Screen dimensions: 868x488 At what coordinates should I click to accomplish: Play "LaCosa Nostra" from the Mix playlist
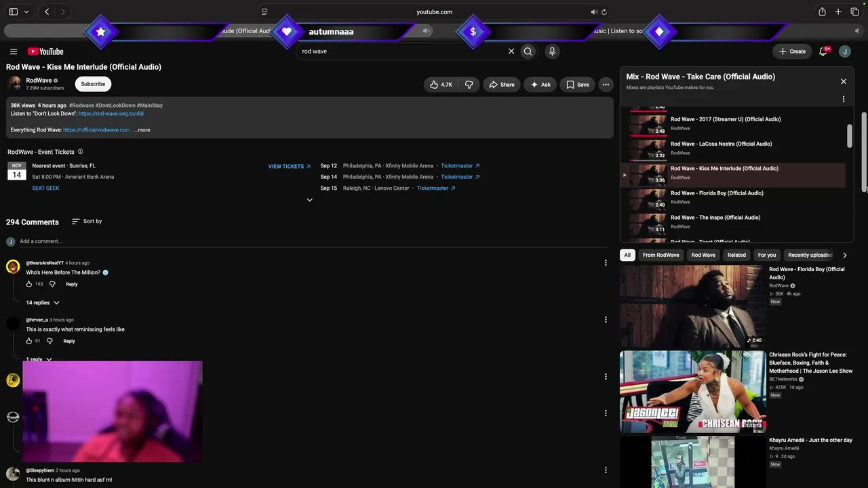pyautogui.click(x=733, y=148)
